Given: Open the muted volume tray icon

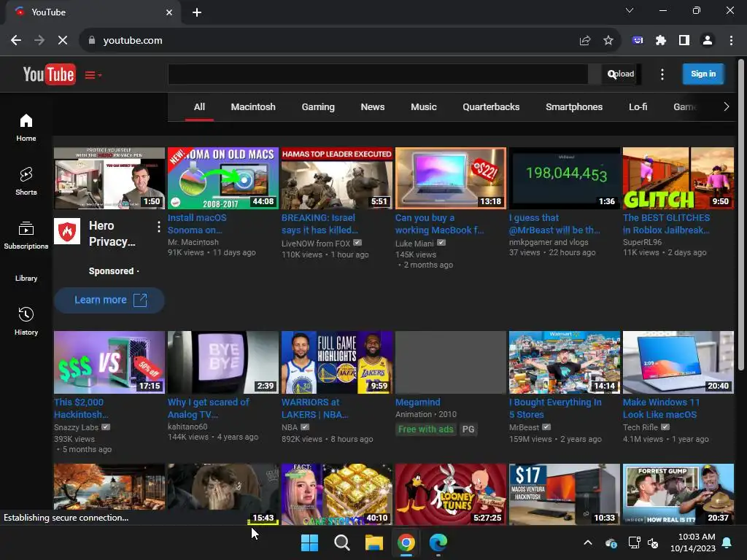Looking at the screenshot, I should [x=653, y=542].
